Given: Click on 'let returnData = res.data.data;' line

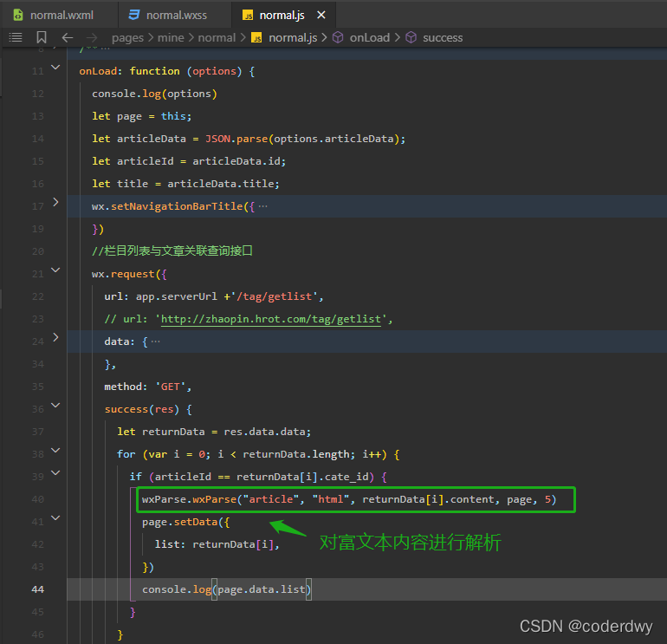Looking at the screenshot, I should click(214, 432).
